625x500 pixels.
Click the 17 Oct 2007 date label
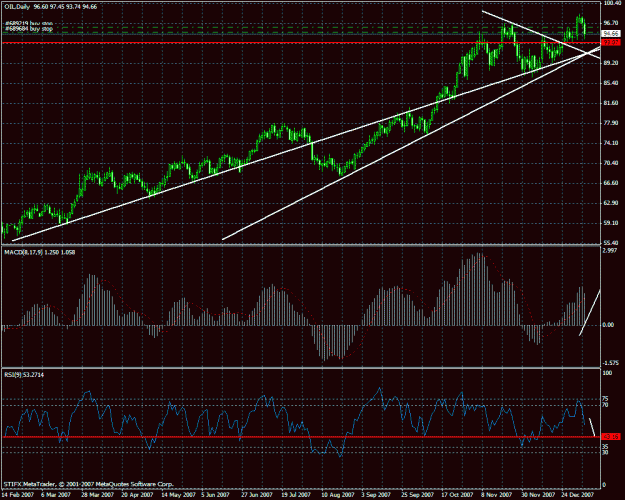click(x=457, y=494)
